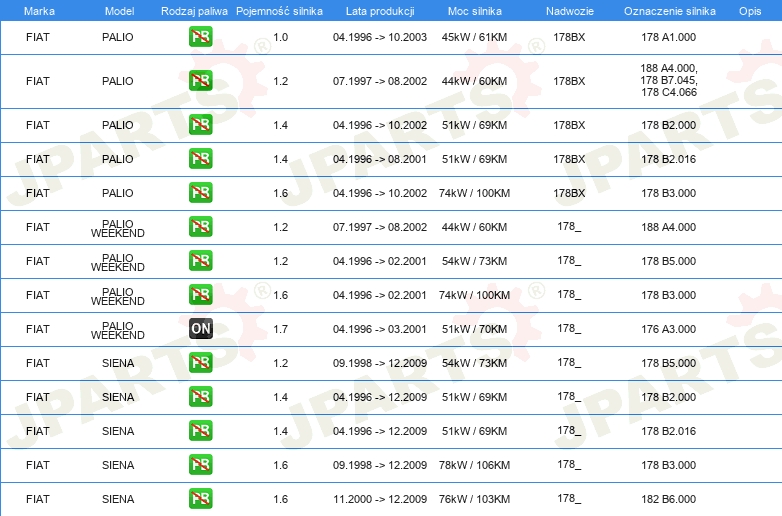The width and height of the screenshot is (782, 516).
Task: Select the multi-line engine codes 188 A4.000, 178 B7.045
Action: coord(668,80)
